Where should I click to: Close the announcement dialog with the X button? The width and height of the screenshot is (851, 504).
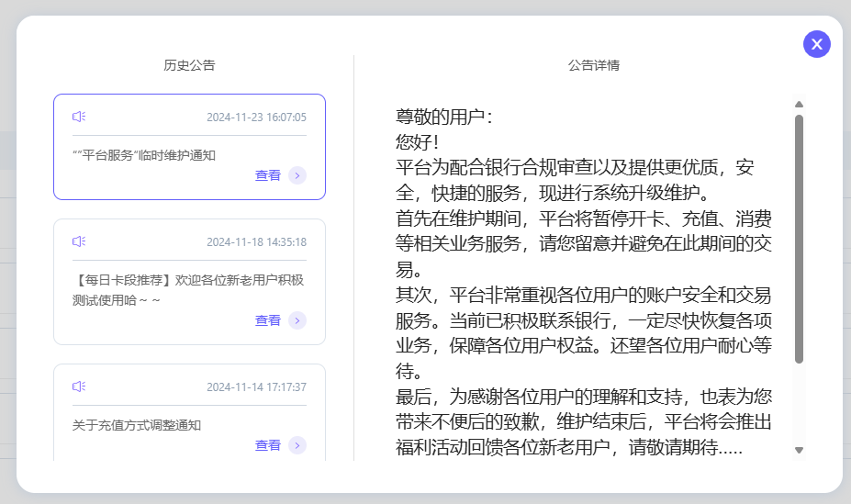click(817, 44)
